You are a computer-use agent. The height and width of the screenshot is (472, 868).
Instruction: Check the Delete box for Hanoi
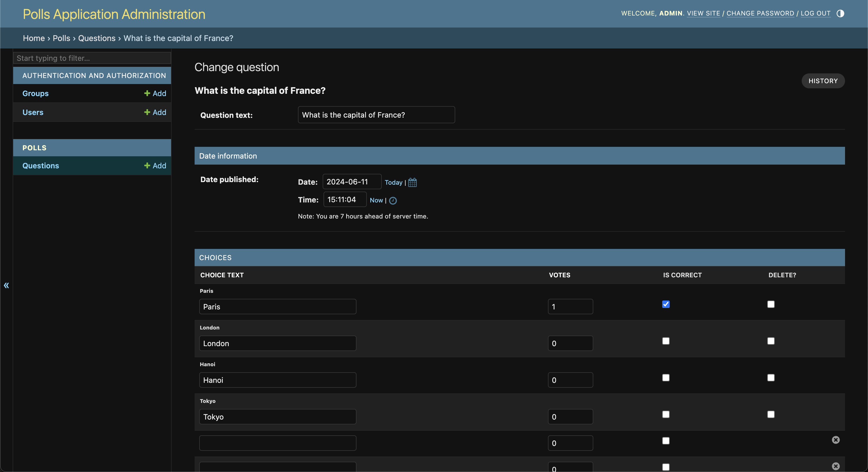tap(771, 378)
